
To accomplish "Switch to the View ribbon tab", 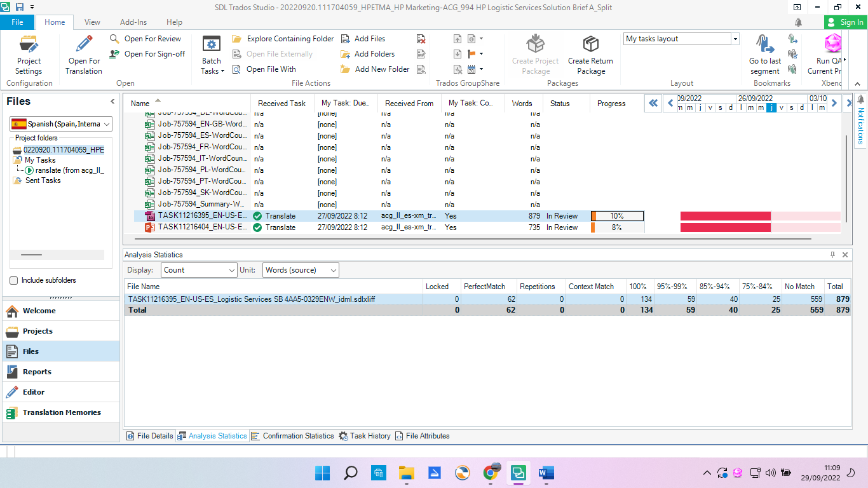I will pos(92,22).
